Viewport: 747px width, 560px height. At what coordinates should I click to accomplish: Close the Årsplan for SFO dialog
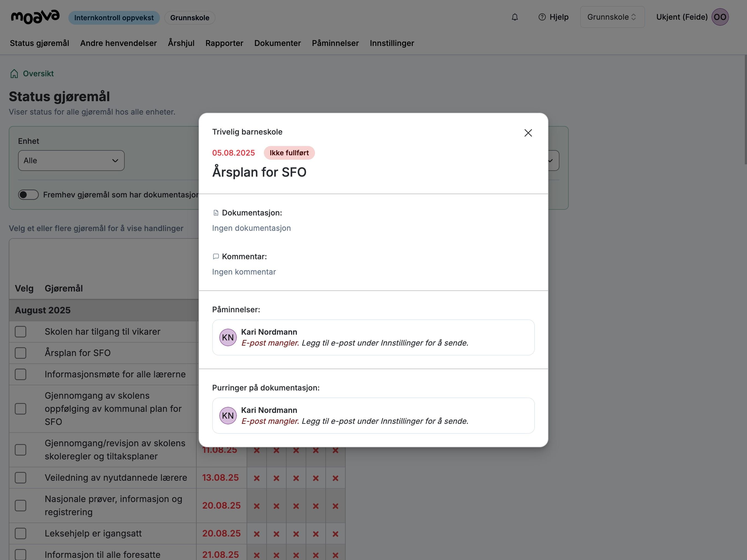pyautogui.click(x=528, y=133)
